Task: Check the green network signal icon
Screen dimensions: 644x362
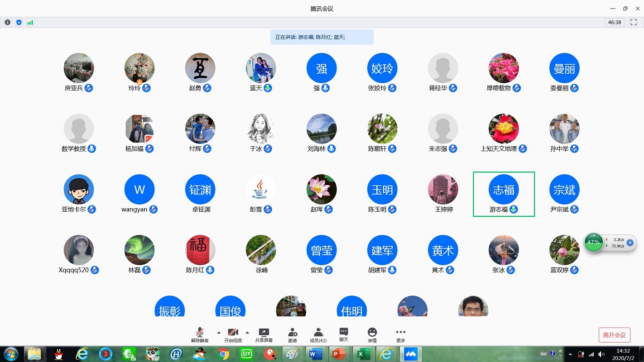Action: [30, 22]
